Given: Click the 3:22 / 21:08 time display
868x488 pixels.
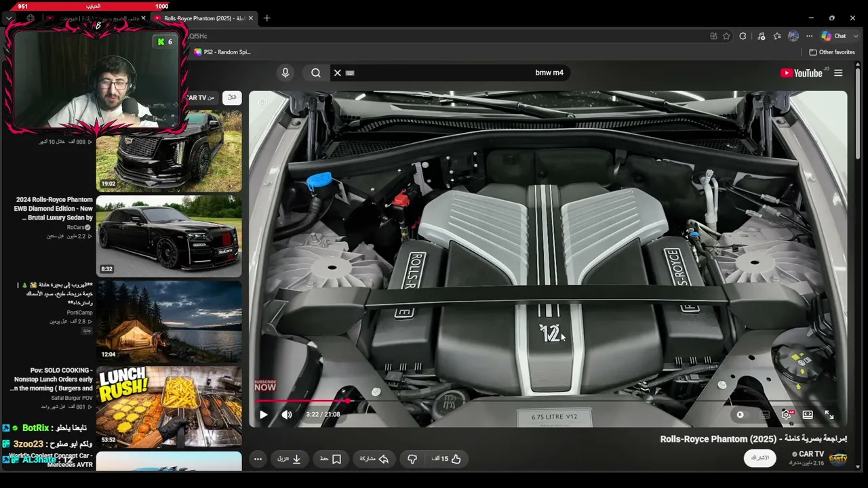Looking at the screenshot, I should point(323,415).
